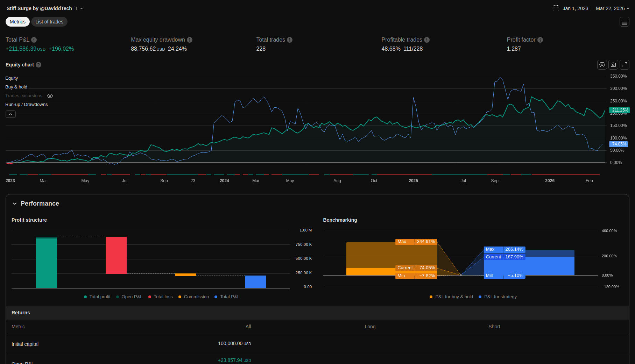This screenshot has height=364, width=635.
Task: Open the layout list icon top right
Action: pyautogui.click(x=624, y=22)
